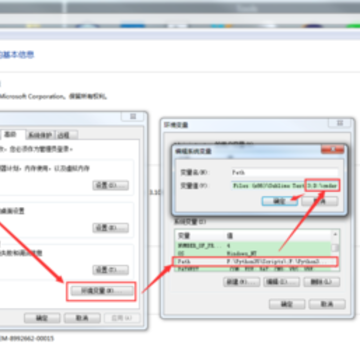The width and height of the screenshot is (360, 360).
Task: Click the system variables list scrollbar
Action: [x=335, y=251]
